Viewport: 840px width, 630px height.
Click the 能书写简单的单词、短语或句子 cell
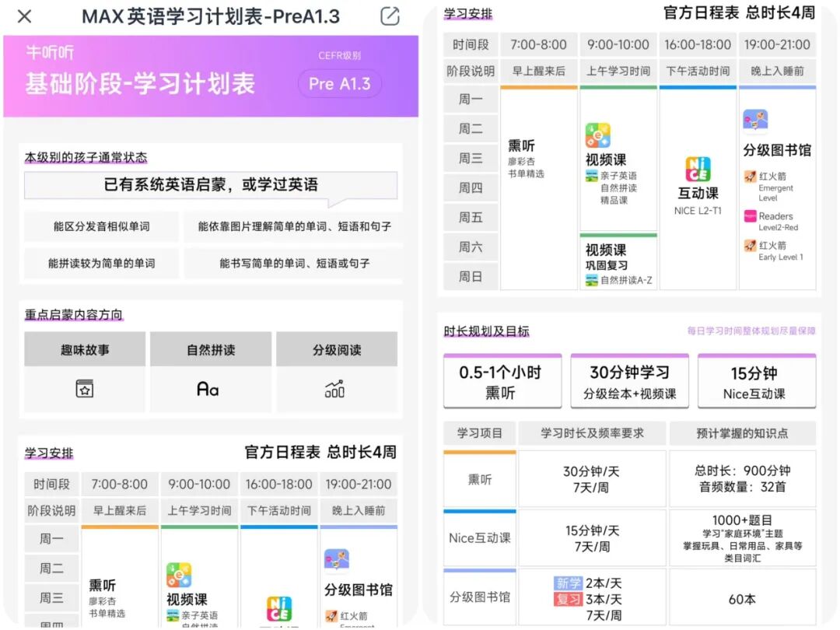click(x=294, y=263)
